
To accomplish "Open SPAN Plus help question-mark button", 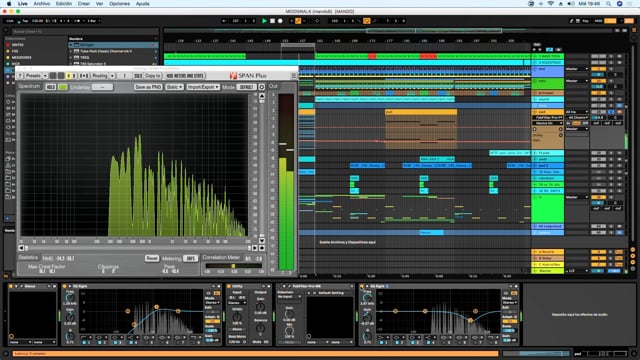I will tap(20, 76).
